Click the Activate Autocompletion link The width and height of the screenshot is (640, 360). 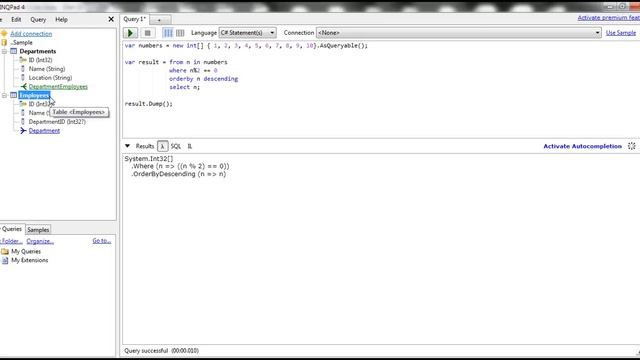582,146
